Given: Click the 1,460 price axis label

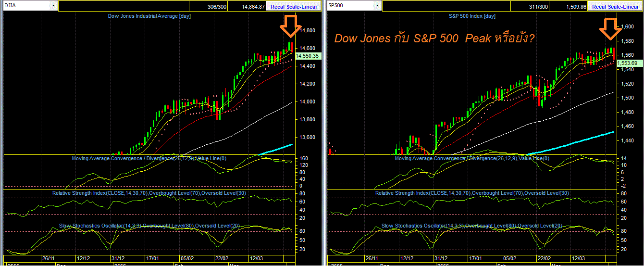Looking at the screenshot, I should [628, 127].
